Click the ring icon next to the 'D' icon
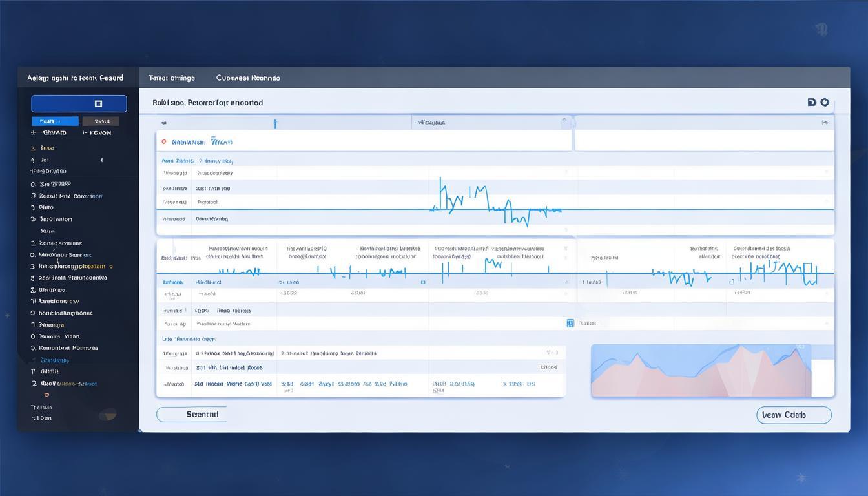Screen dimensions: 868x496 tap(825, 102)
